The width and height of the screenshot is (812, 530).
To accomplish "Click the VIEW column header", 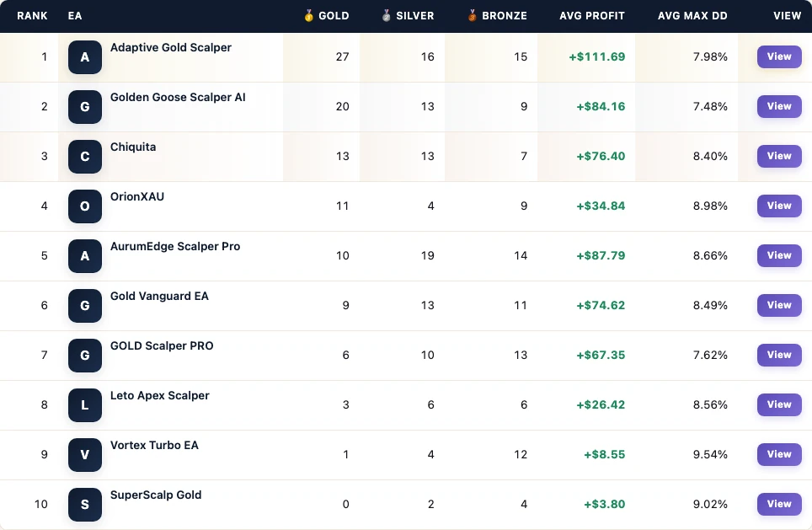I will coord(787,16).
